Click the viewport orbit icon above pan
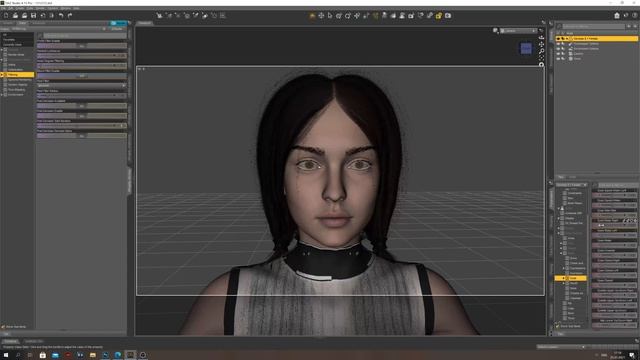The width and height of the screenshot is (640, 360). coord(542,37)
